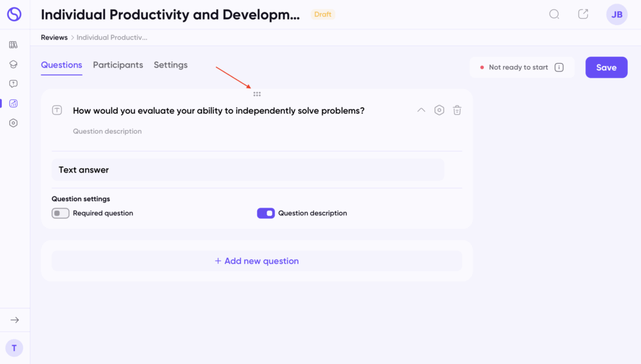Screen dimensions: 641x364
Task: Open the feedback speech bubble sidebar icon
Action: tap(14, 84)
